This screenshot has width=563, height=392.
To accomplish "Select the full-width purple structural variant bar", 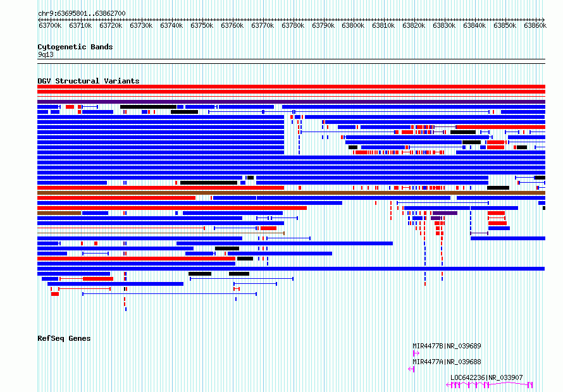I will (x=291, y=102).
